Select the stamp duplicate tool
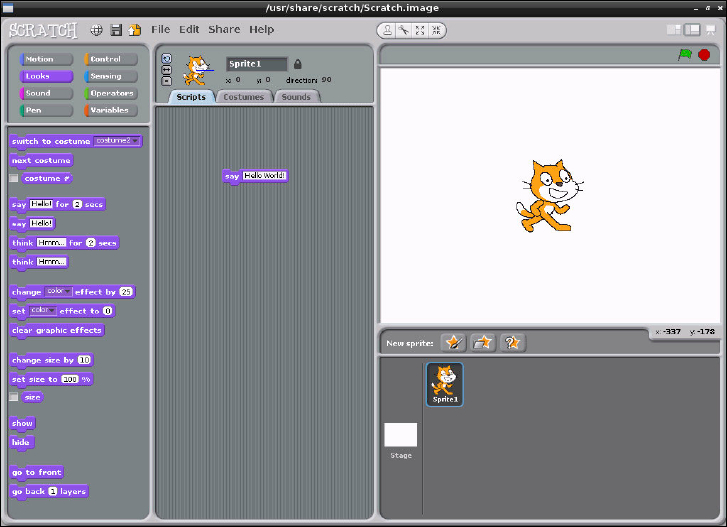 (x=386, y=30)
